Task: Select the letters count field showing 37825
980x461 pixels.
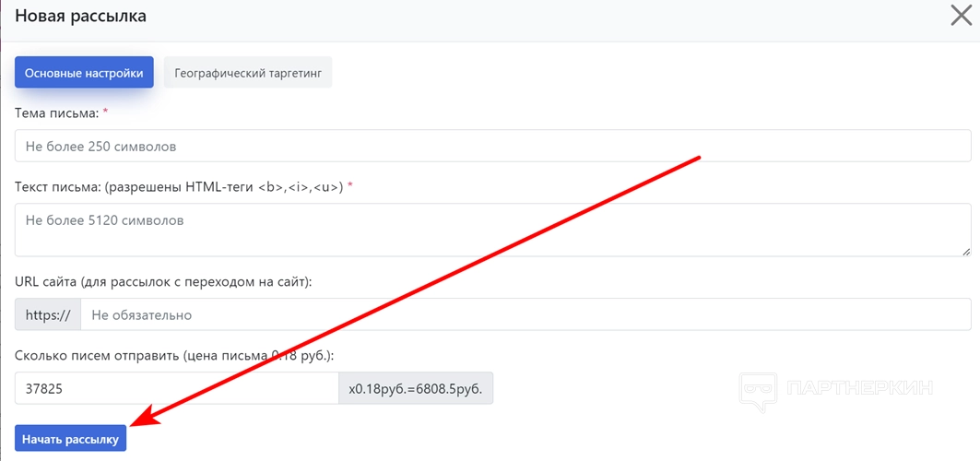Action: pos(177,389)
